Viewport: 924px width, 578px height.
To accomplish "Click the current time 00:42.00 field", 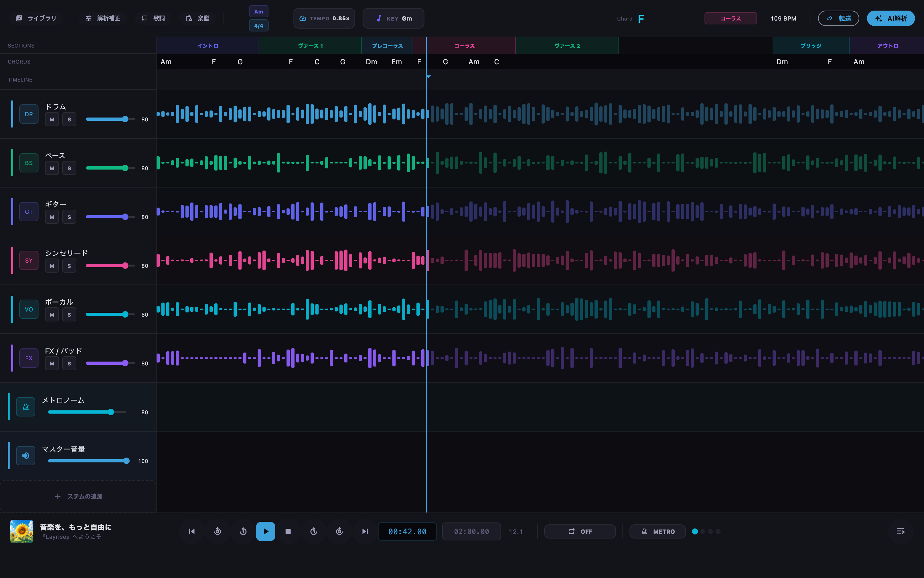I will coord(407,531).
